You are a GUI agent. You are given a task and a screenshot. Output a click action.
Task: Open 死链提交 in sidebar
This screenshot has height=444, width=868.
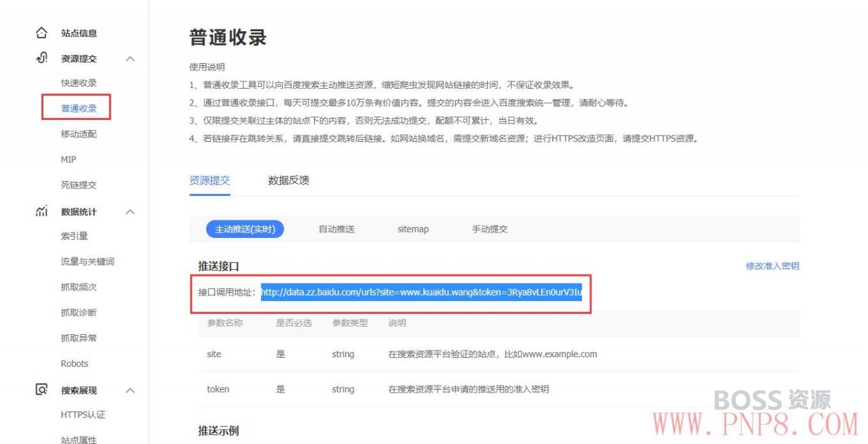(79, 185)
